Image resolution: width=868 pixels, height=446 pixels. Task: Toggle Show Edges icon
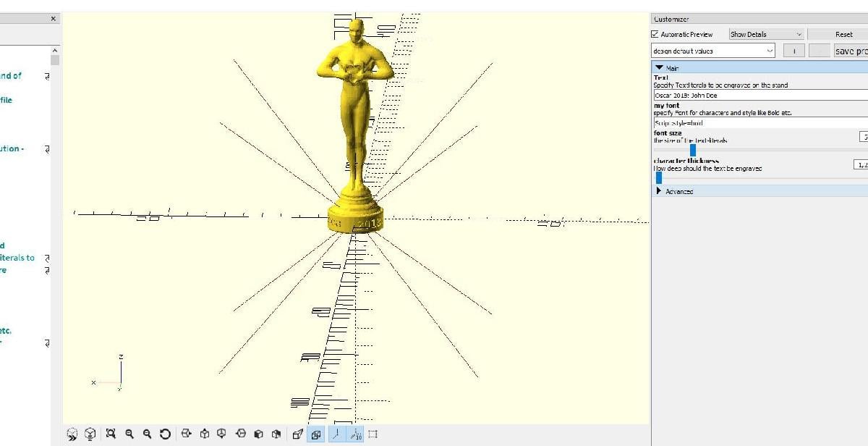[373, 434]
